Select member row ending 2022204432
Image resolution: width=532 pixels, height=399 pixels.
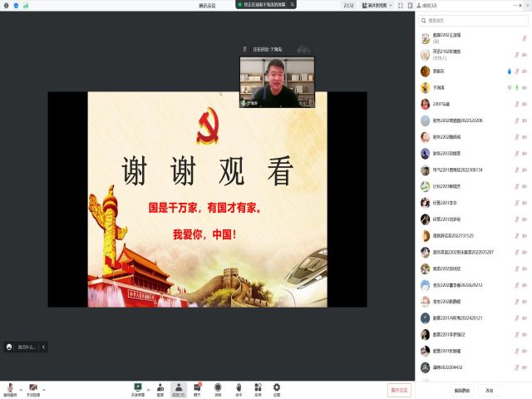coord(473,367)
